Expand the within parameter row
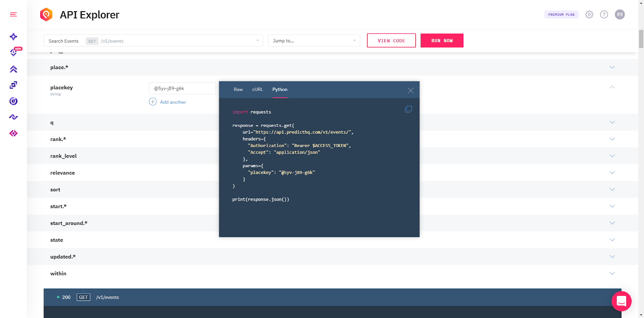 point(612,274)
